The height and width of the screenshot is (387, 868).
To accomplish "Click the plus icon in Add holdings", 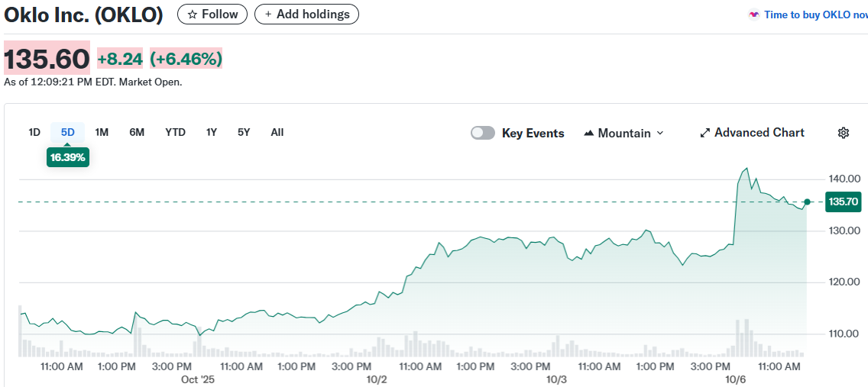I will [x=268, y=15].
